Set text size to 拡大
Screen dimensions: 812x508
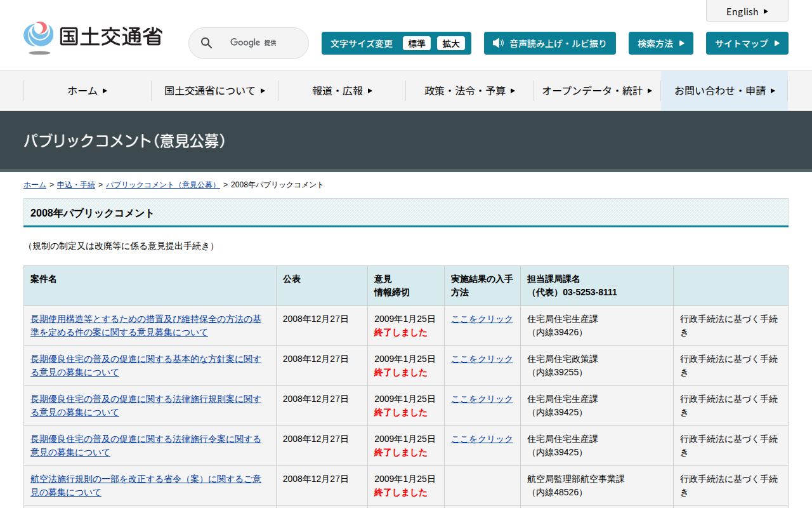pos(450,43)
